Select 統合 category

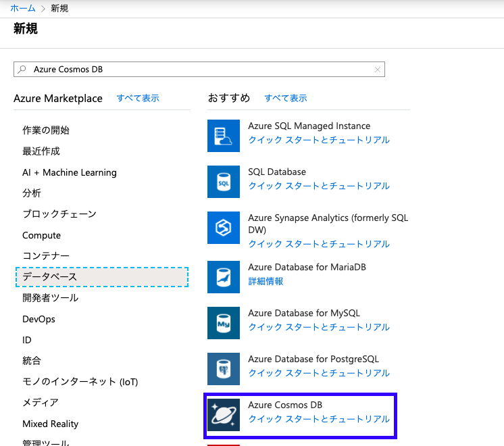(x=32, y=361)
